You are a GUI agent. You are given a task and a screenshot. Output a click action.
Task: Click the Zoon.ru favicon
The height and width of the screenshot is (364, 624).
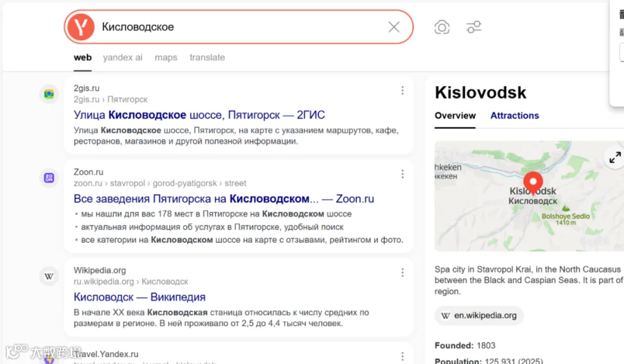pyautogui.click(x=49, y=177)
